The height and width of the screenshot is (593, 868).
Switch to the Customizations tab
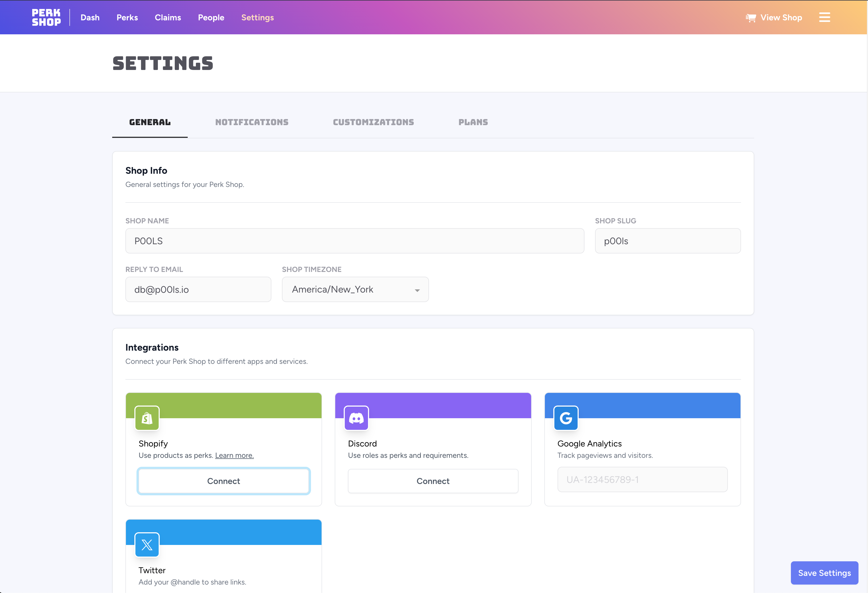point(374,122)
